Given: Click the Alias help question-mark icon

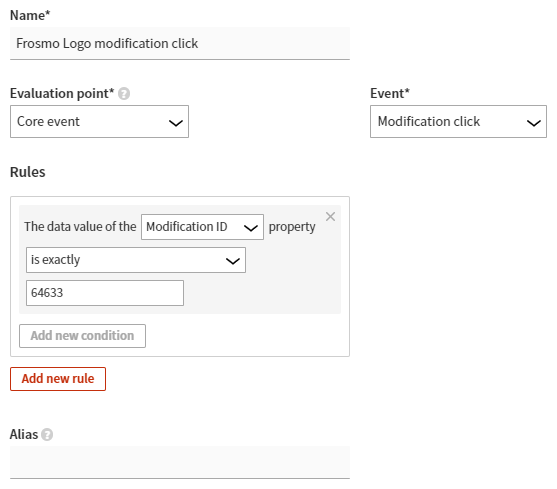Looking at the screenshot, I should (47, 435).
